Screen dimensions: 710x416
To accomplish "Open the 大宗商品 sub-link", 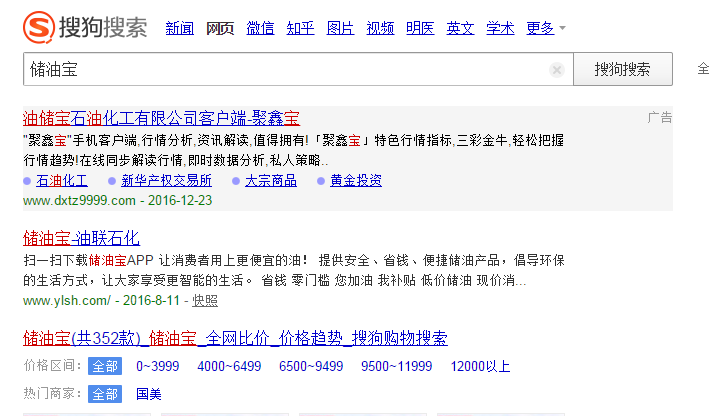I will [271, 181].
